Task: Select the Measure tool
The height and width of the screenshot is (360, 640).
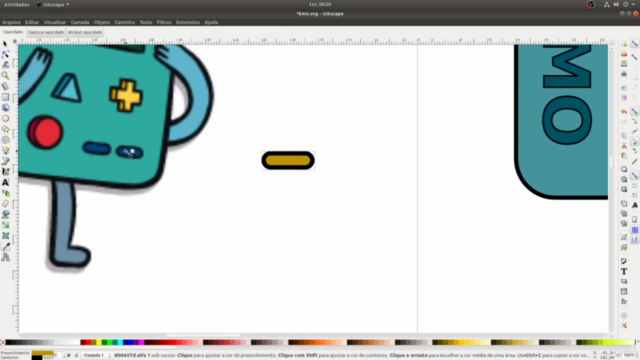Action: (x=5, y=86)
